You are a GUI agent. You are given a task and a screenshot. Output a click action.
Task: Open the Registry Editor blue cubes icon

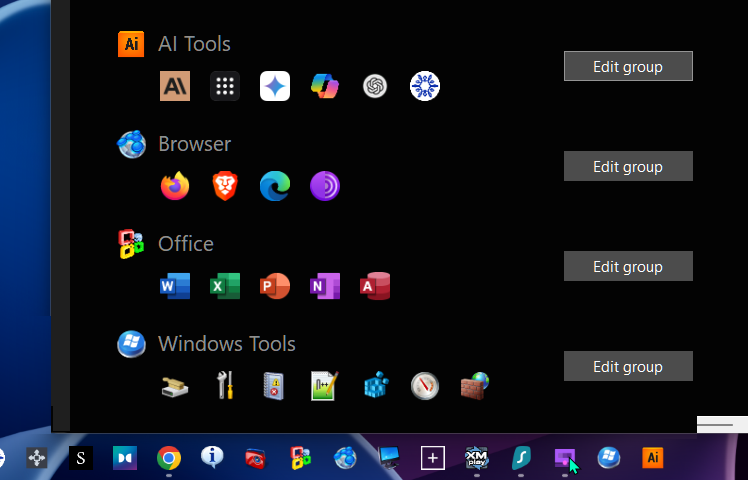pos(376,385)
